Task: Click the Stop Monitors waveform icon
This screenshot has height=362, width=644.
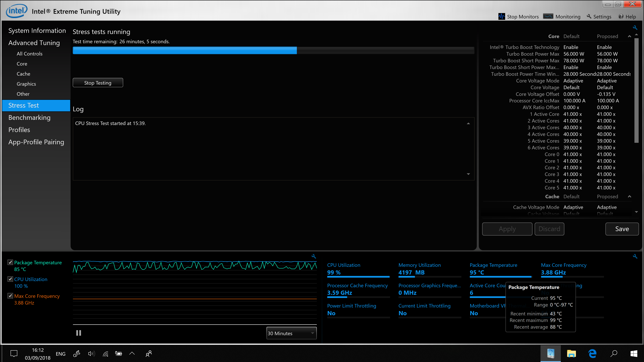Action: [x=501, y=16]
